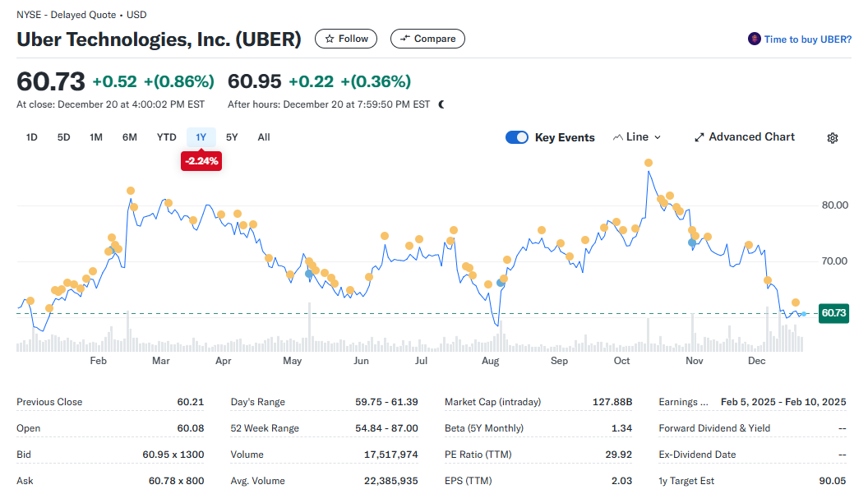This screenshot has width=868, height=494.
Task: Click the blue event marker in early August
Action: coord(501,283)
